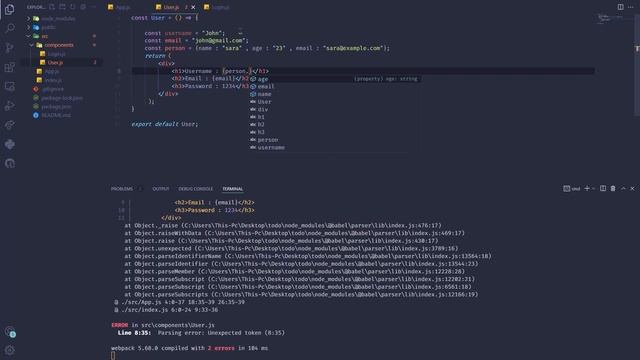Open the Debug Console panel tab
The height and width of the screenshot is (360, 640).
[196, 189]
